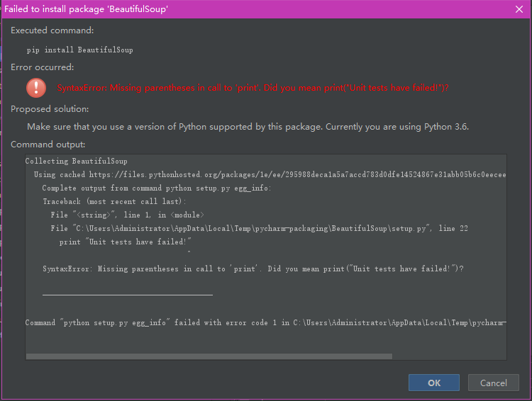The height and width of the screenshot is (401, 532).
Task: Click the SyntaxError line in command output
Action: [253, 269]
